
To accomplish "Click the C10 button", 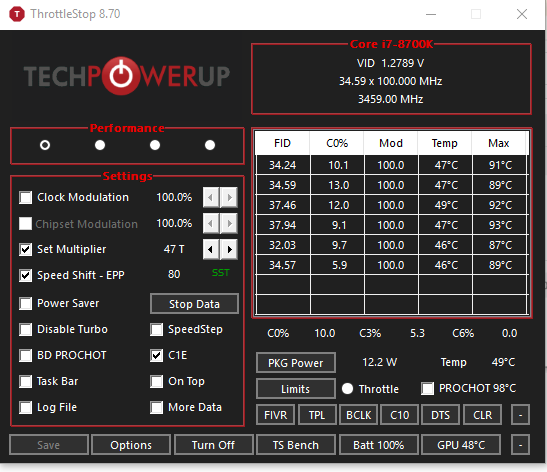I will (x=399, y=415).
